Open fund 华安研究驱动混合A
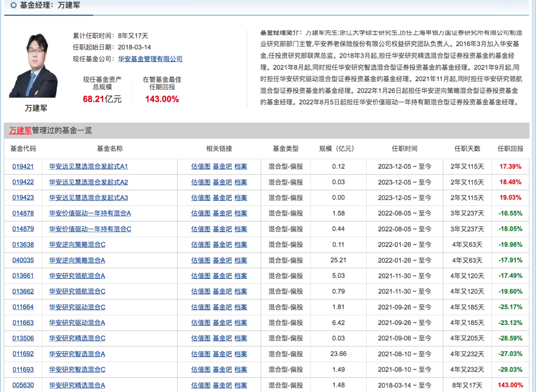The height and width of the screenshot is (392, 536). coord(77,323)
